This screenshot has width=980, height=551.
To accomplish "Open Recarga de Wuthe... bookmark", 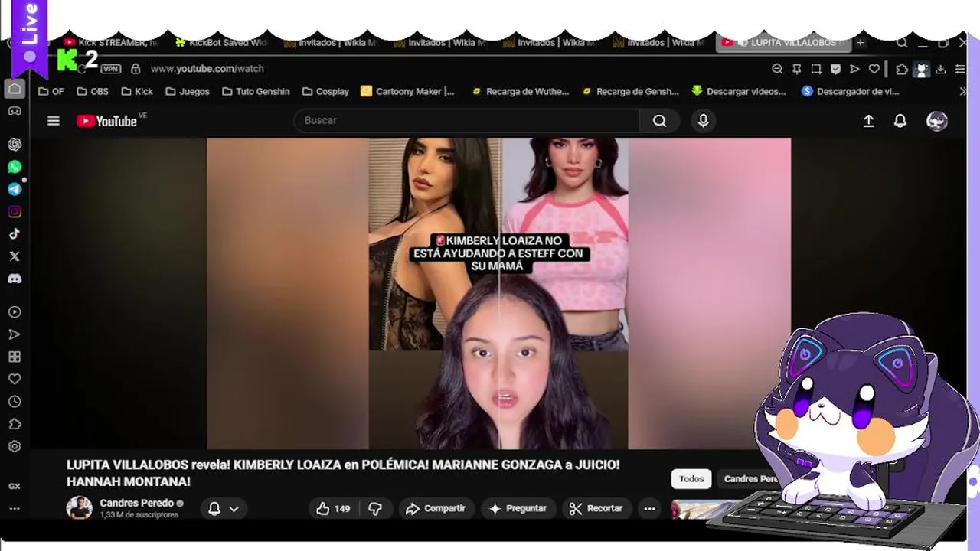I will pyautogui.click(x=521, y=91).
